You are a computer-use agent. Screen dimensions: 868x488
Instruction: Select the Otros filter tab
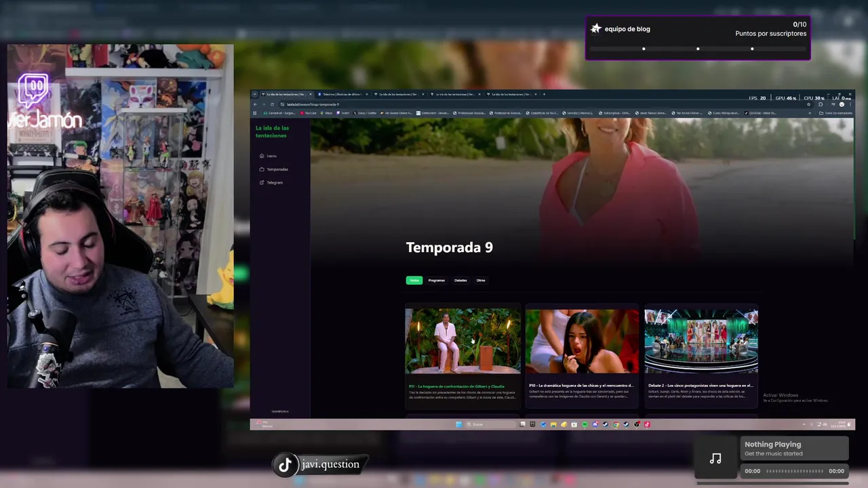click(480, 281)
